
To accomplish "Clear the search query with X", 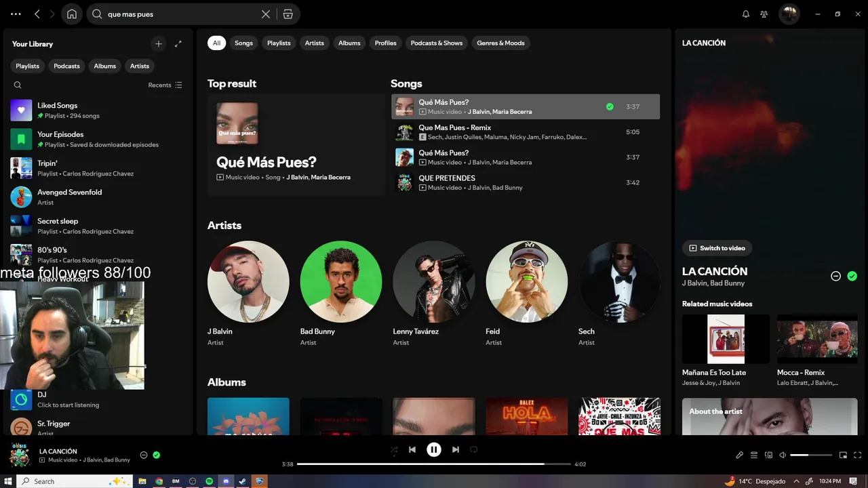I will (x=266, y=14).
